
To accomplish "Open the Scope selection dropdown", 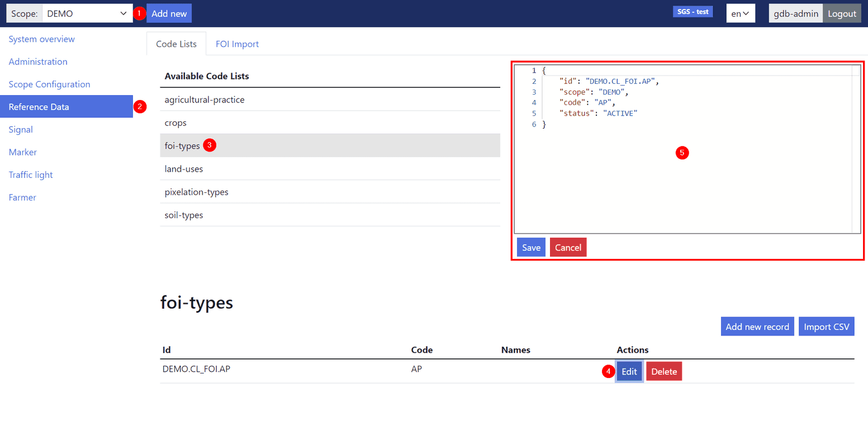I will (x=87, y=13).
